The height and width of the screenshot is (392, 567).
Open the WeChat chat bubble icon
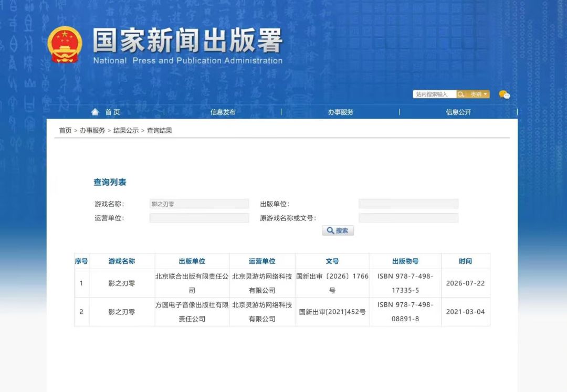coord(505,94)
